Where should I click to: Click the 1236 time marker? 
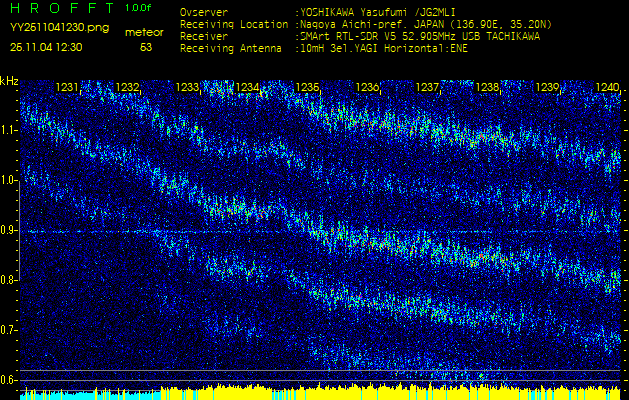click(367, 88)
